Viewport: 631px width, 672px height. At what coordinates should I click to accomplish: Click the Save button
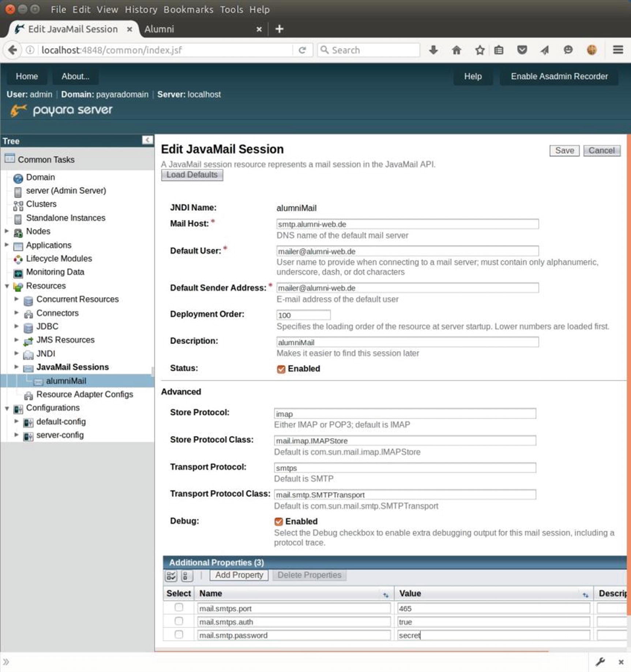point(564,150)
